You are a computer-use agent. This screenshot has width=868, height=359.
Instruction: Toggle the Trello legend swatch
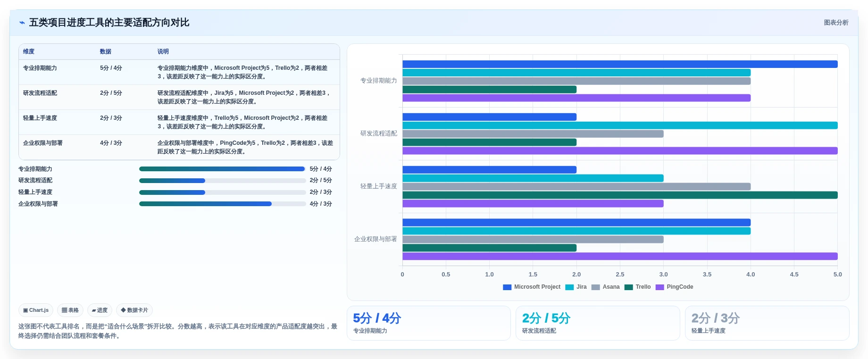click(628, 287)
